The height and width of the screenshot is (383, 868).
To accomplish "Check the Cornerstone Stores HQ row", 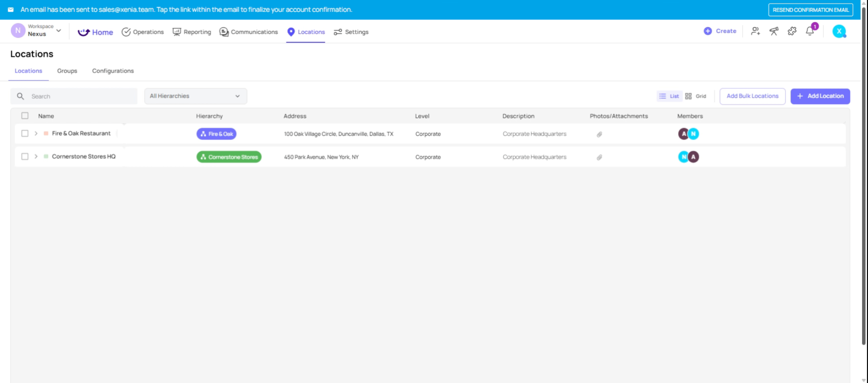I will [25, 156].
